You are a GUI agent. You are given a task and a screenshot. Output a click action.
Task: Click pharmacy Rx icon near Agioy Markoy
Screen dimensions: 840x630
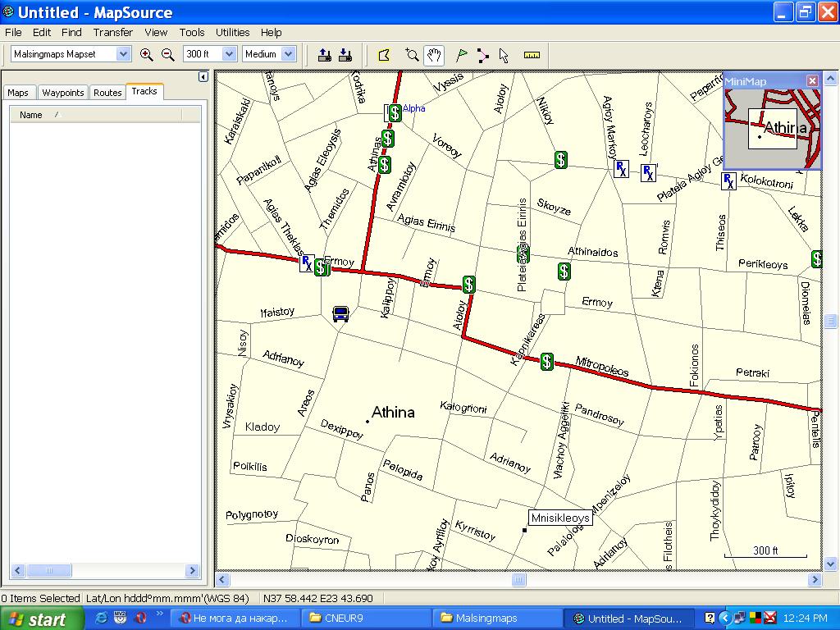click(622, 169)
